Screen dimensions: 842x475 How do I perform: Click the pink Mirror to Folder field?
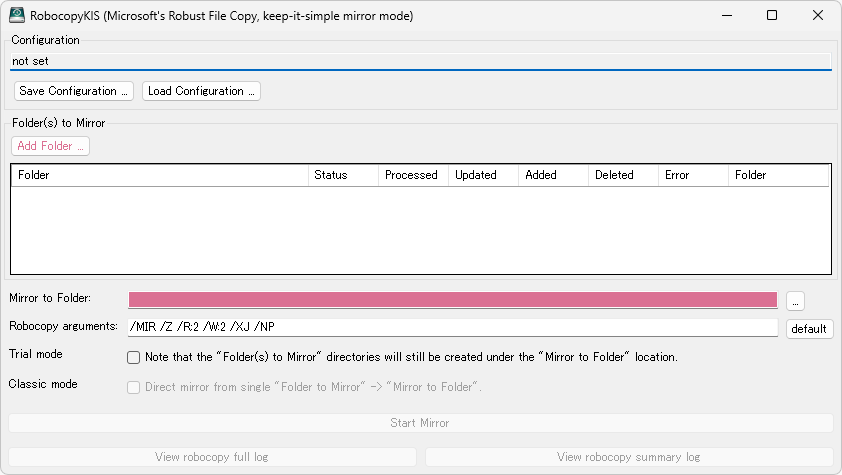[x=452, y=300]
